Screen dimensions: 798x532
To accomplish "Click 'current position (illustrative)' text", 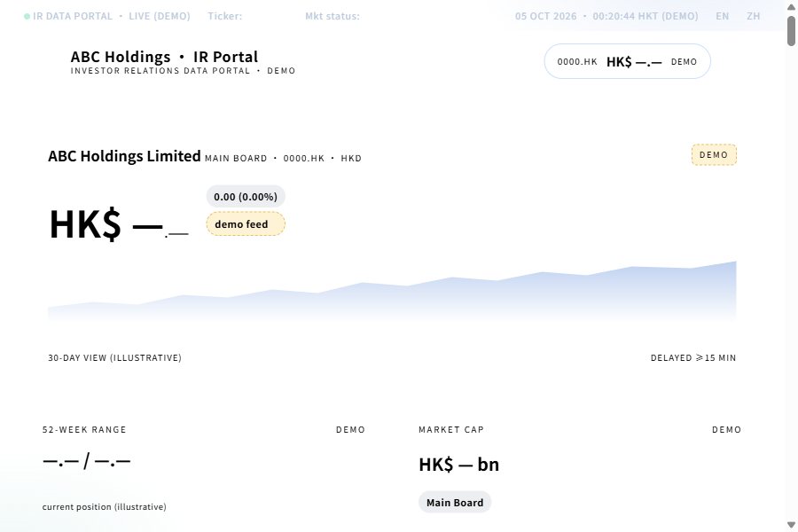I will click(105, 506).
